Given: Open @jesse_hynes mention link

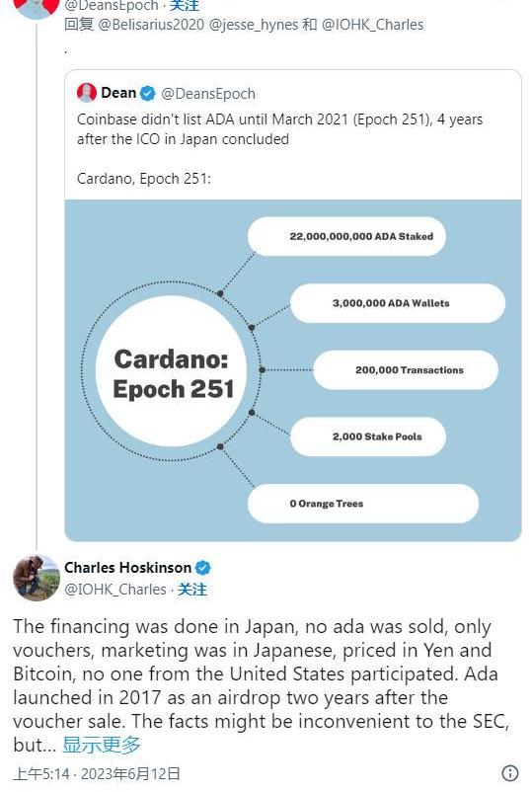Looking at the screenshot, I should point(254,25).
